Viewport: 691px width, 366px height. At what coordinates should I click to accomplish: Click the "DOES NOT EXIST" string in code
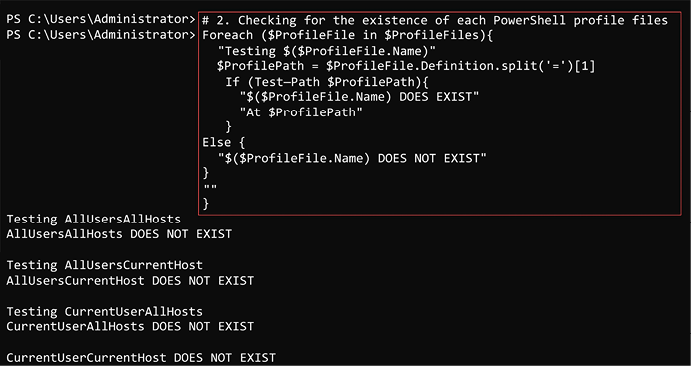click(352, 158)
